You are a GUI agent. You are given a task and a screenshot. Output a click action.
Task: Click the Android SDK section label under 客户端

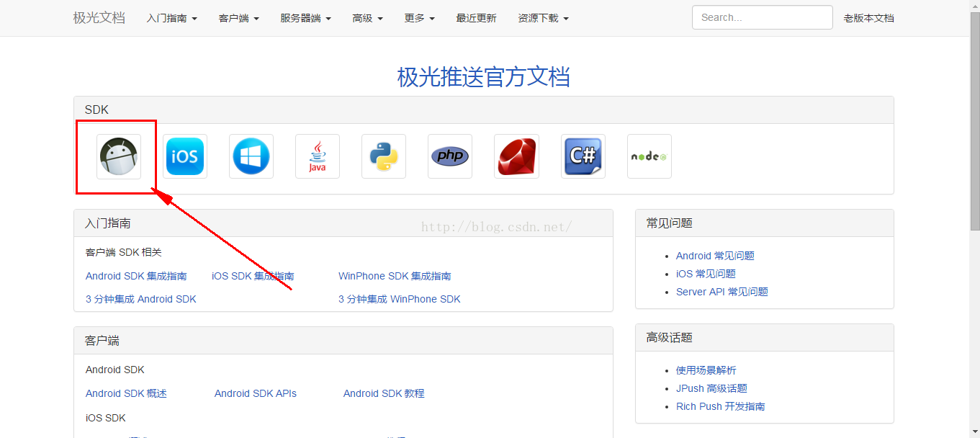coord(115,370)
